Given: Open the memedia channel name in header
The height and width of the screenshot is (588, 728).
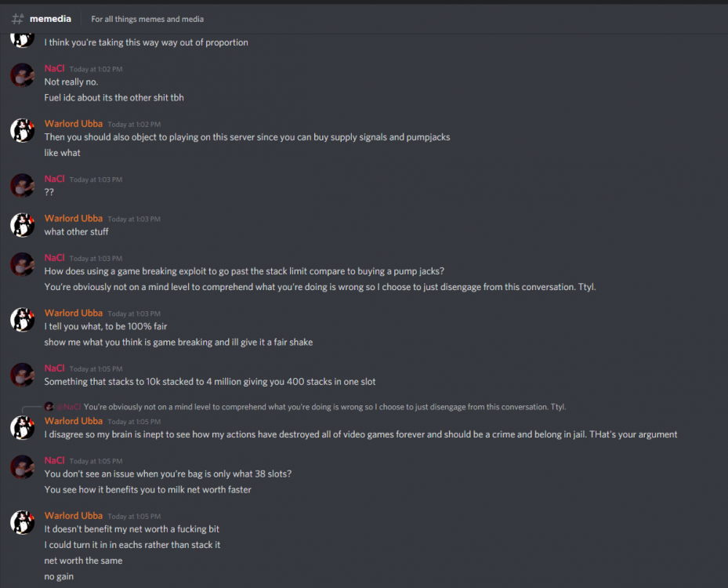Looking at the screenshot, I should [x=50, y=19].
